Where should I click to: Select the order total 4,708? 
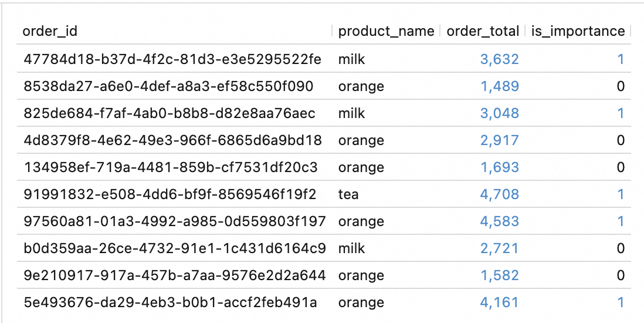pos(499,194)
